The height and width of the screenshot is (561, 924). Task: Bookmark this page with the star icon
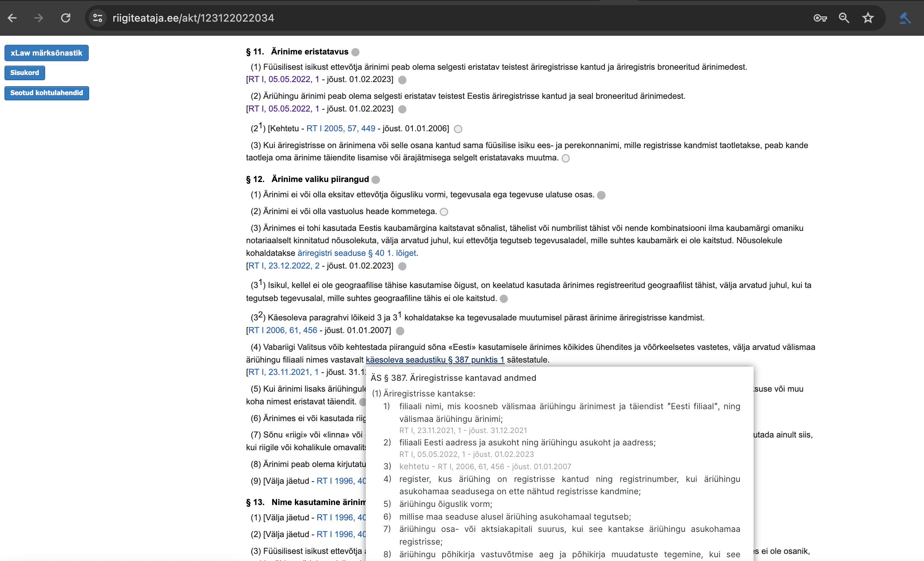coord(868,18)
